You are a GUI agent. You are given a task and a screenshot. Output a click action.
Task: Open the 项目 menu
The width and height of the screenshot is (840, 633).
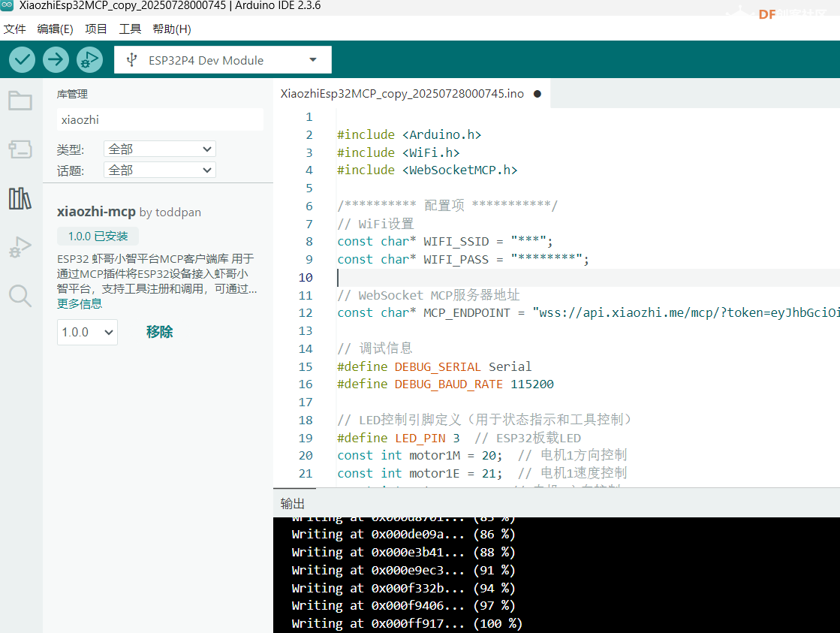tap(96, 29)
